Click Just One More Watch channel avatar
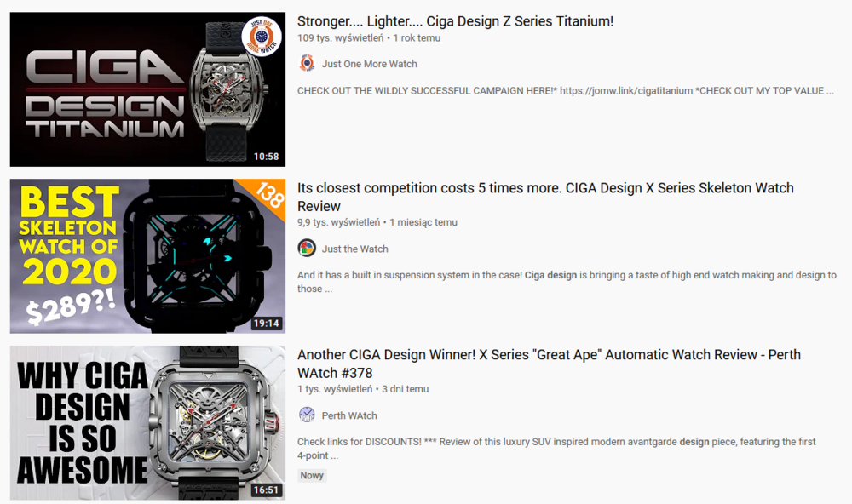 click(x=307, y=64)
